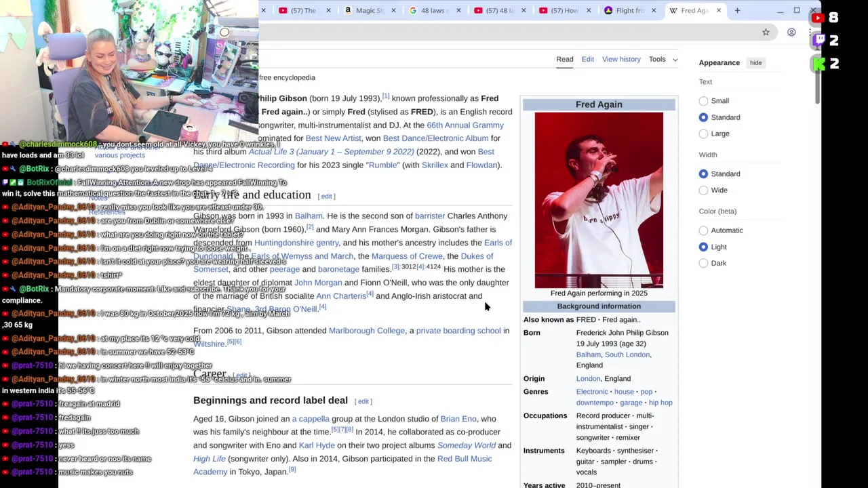Select the Read article tab

tap(565, 59)
